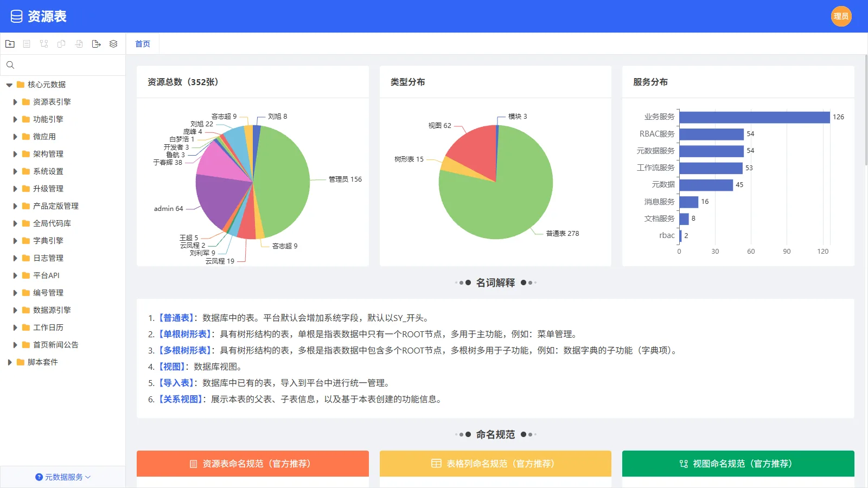Click the folder icon of 核心元数据
The height and width of the screenshot is (488, 868).
(21, 85)
